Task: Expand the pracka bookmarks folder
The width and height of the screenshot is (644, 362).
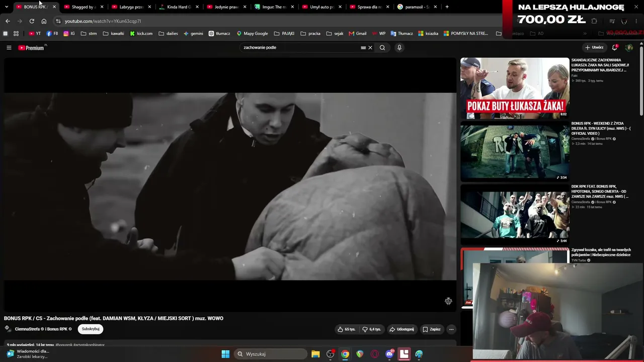Action: tap(310, 34)
